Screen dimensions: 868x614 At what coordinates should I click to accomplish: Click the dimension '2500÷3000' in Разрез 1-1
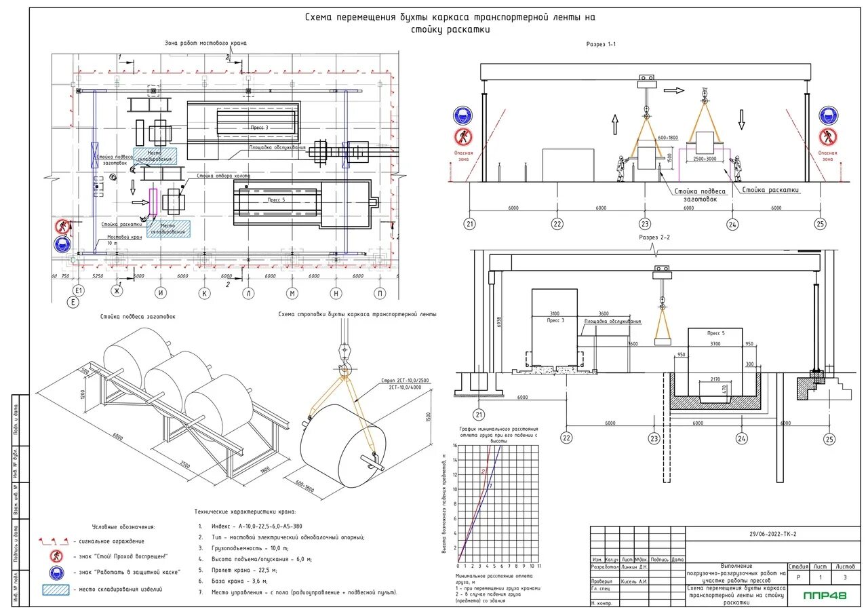click(706, 158)
